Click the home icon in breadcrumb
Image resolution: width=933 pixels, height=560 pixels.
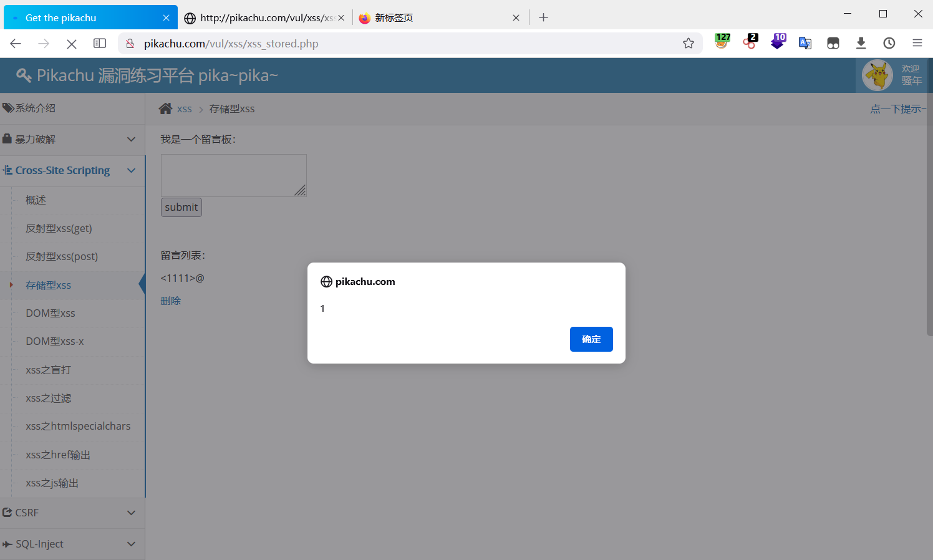165,109
